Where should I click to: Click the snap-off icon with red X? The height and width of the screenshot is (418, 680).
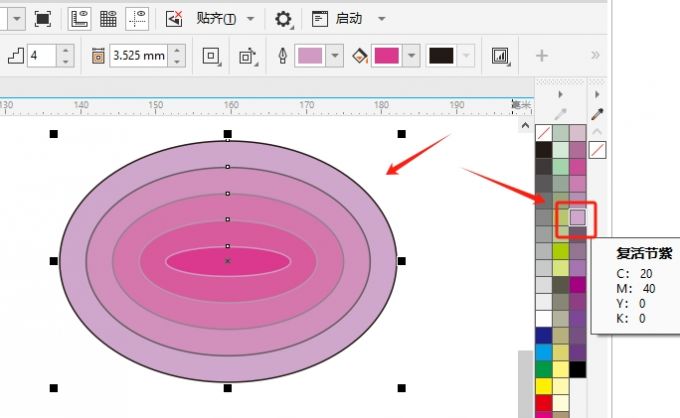[174, 18]
